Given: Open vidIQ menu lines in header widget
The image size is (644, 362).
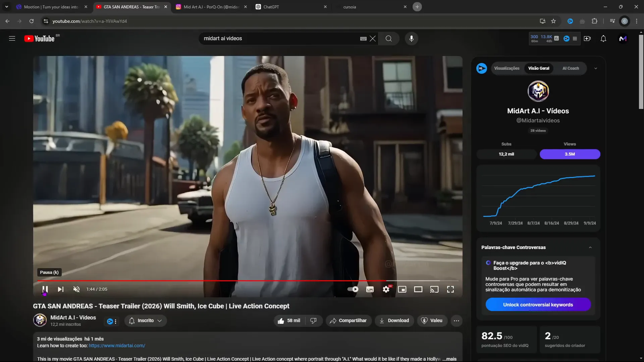Looking at the screenshot, I should point(575,39).
